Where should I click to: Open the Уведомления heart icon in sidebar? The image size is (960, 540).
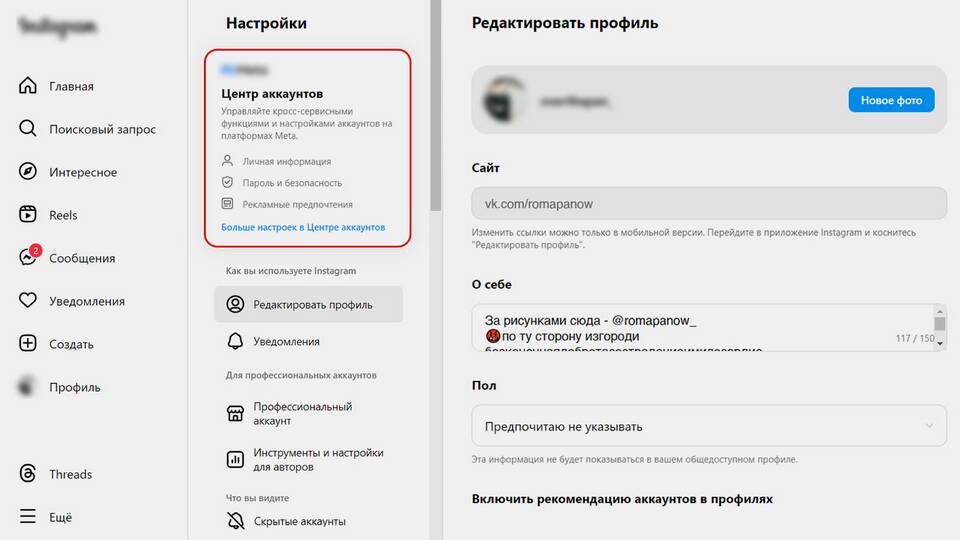(28, 300)
